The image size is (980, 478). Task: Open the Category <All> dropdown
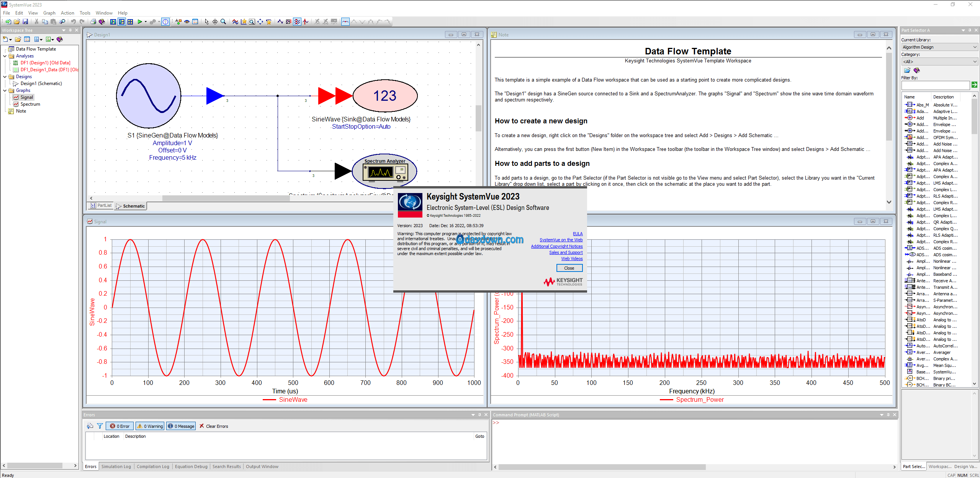pyautogui.click(x=939, y=62)
